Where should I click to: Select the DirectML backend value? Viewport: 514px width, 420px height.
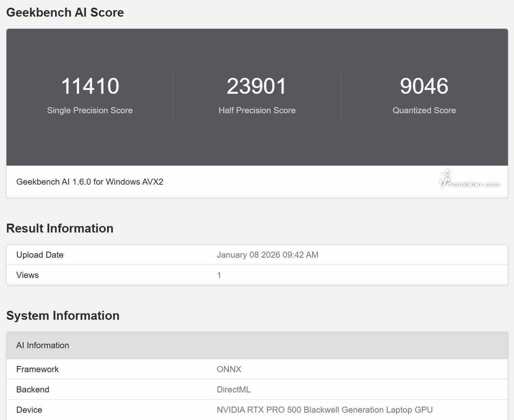click(x=234, y=390)
